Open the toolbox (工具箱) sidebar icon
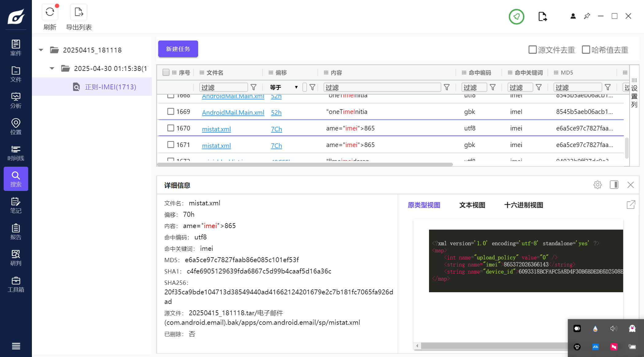 coord(16,284)
